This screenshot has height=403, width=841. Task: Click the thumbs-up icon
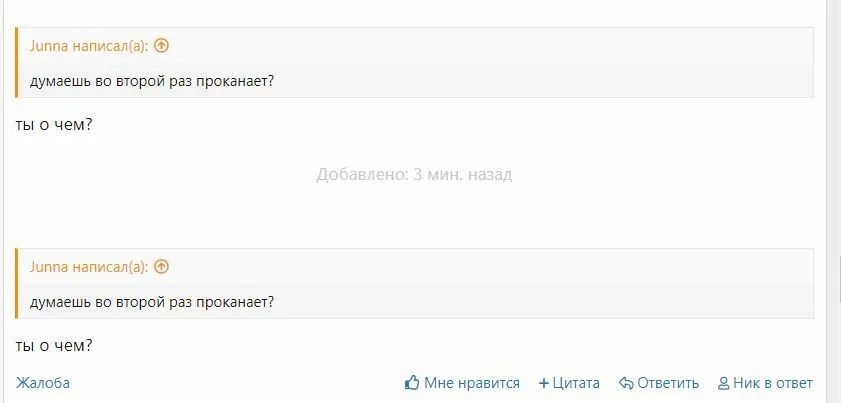(411, 383)
